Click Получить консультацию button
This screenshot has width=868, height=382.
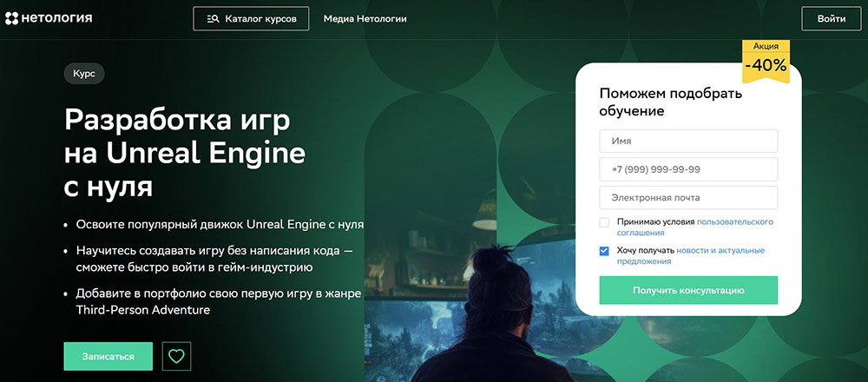(688, 290)
